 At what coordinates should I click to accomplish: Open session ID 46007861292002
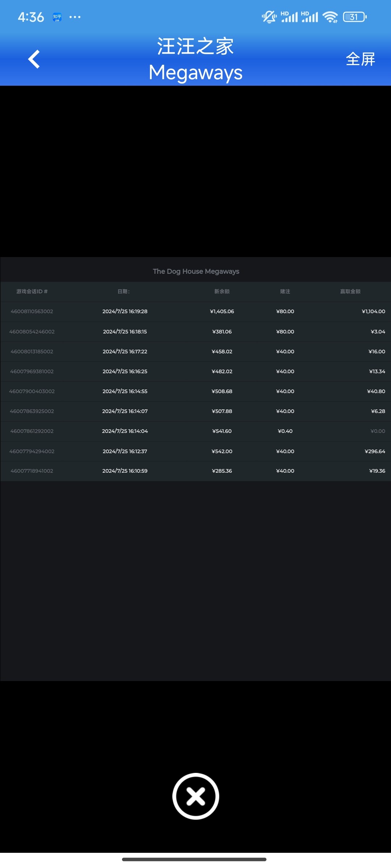coord(32,431)
